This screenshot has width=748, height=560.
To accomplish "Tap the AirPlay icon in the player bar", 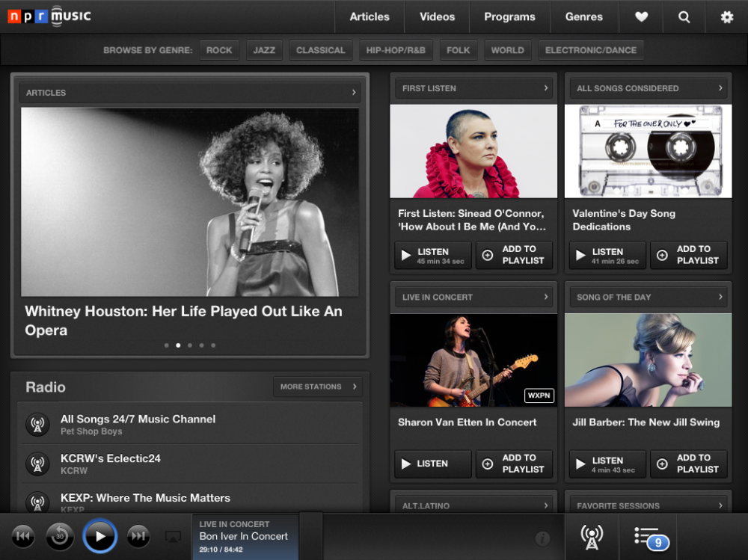I will [x=173, y=537].
